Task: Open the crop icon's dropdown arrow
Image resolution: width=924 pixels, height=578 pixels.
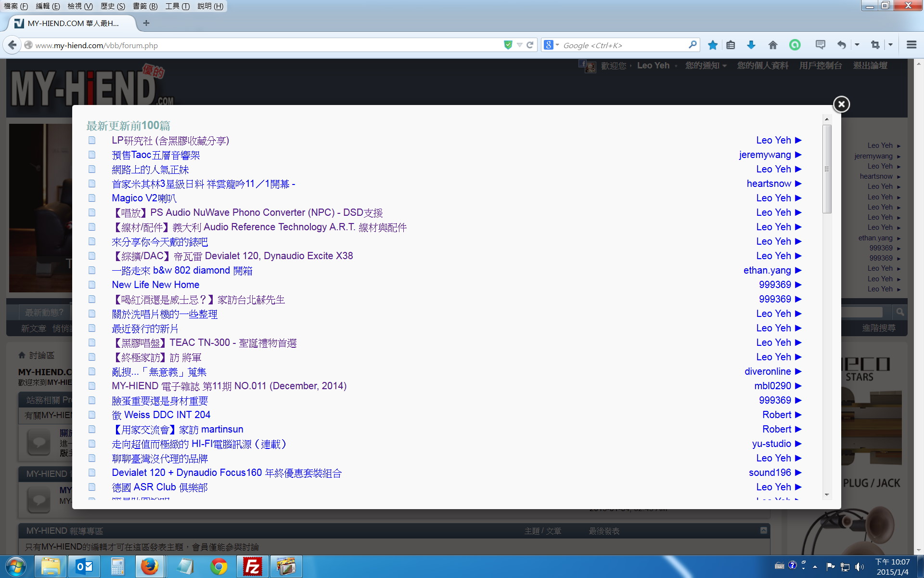Action: click(890, 45)
